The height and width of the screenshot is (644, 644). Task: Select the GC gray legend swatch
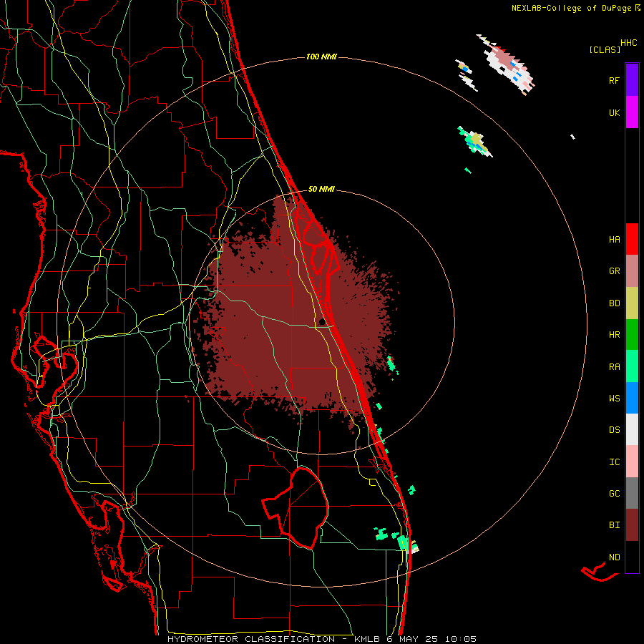click(632, 493)
